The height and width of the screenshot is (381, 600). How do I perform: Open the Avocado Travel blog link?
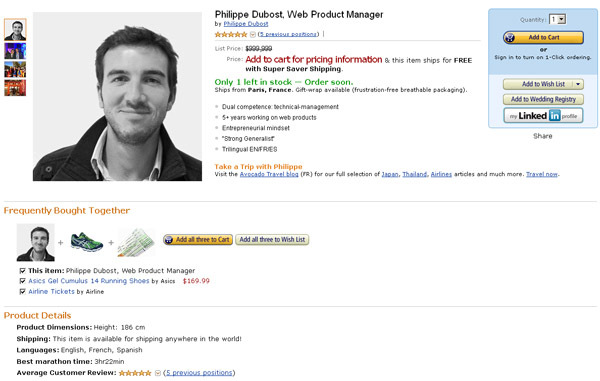(269, 174)
